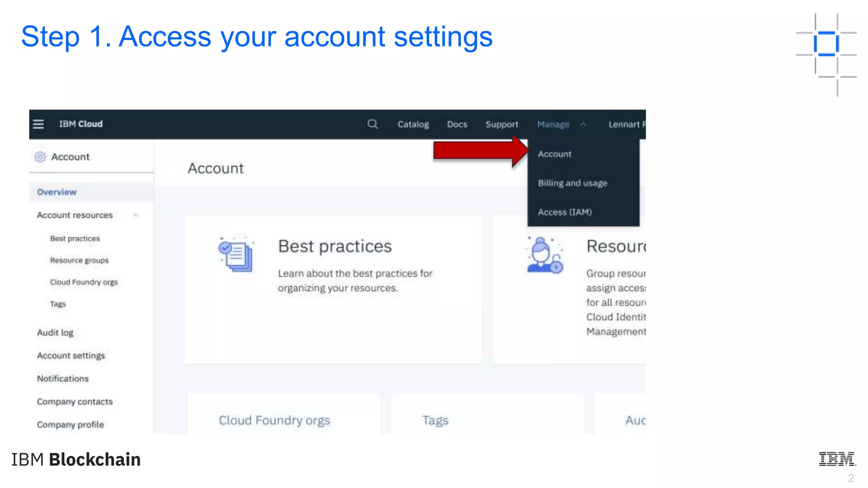Select Account from the Manage menu
This screenshot has height=488, width=868.
point(554,154)
